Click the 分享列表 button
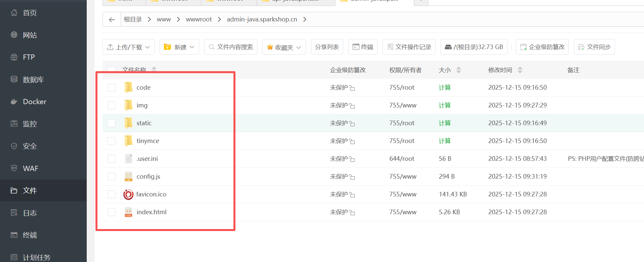644x262 pixels. (327, 47)
